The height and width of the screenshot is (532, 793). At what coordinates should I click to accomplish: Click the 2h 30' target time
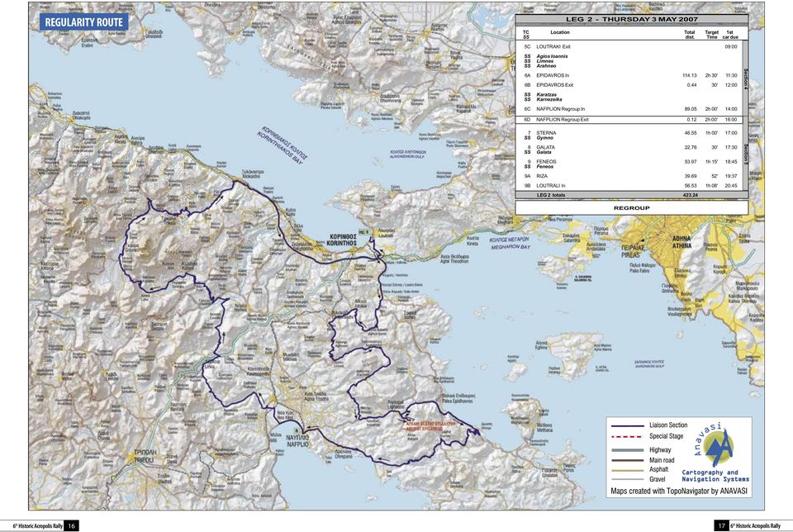click(x=711, y=75)
